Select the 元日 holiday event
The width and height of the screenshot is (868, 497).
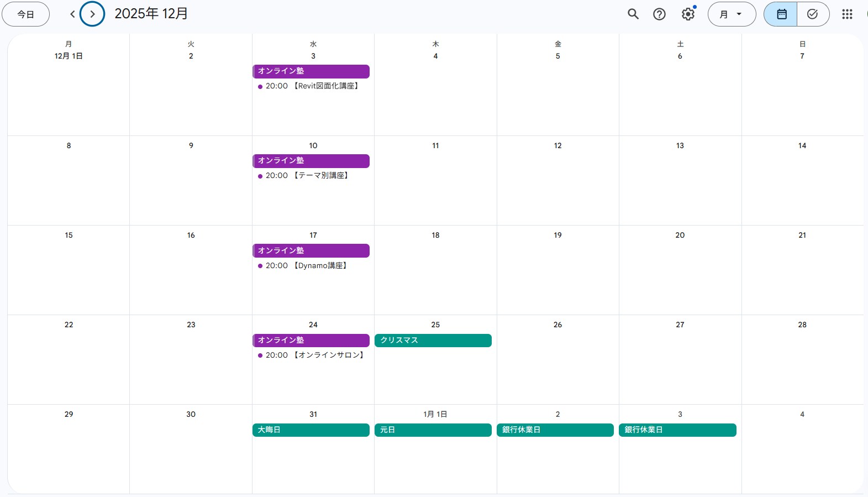[433, 430]
